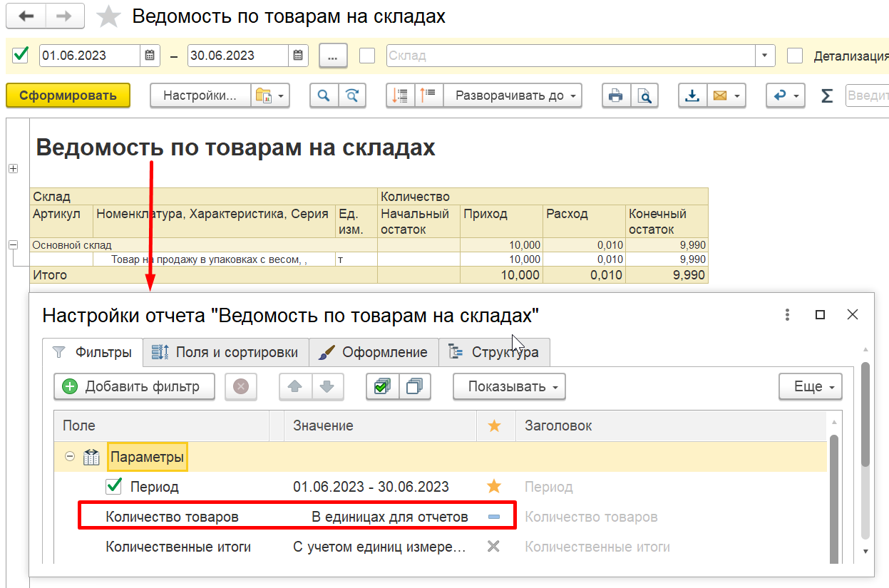Screen dimensions: 889x588
Task: Click the search field labeled Введите
Action: tap(867, 96)
